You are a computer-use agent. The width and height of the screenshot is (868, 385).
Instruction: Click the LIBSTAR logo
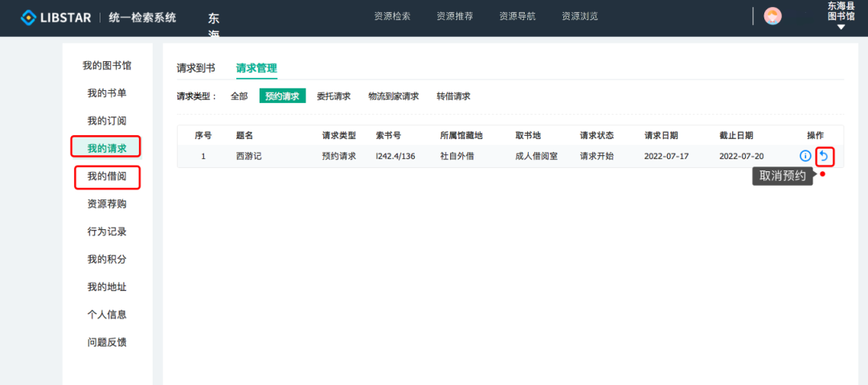tap(56, 17)
